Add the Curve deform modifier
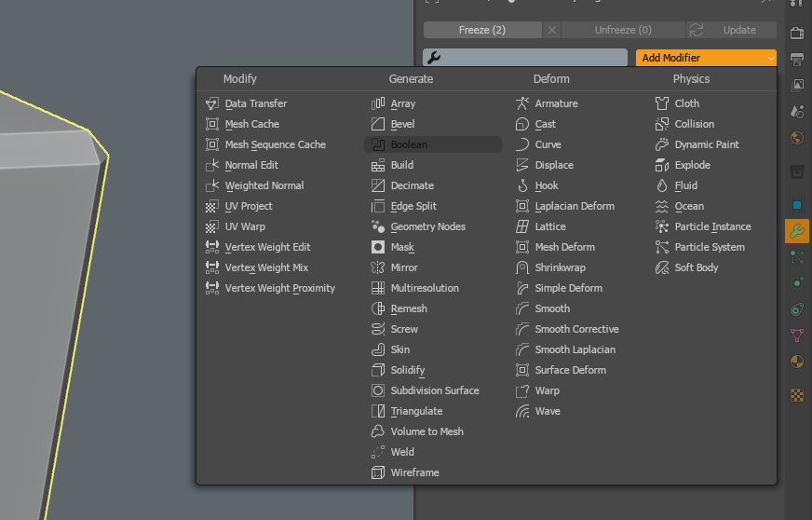Image resolution: width=812 pixels, height=520 pixels. (548, 144)
